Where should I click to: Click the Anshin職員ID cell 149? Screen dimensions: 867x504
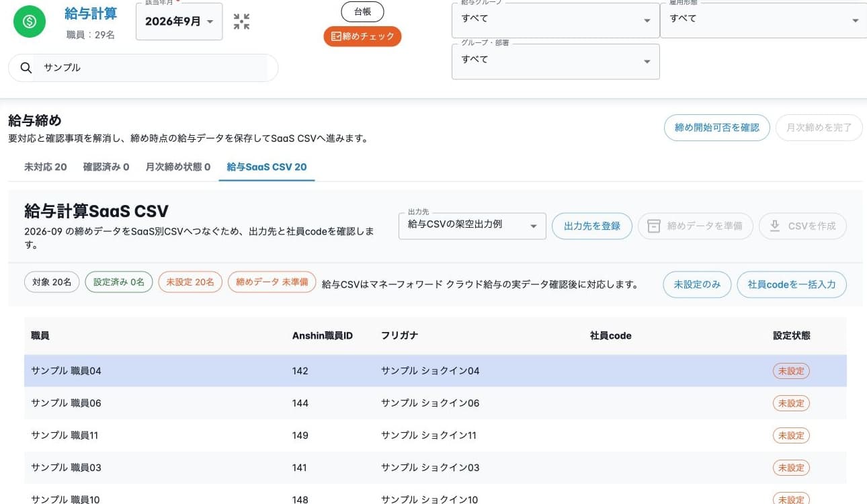pos(300,435)
